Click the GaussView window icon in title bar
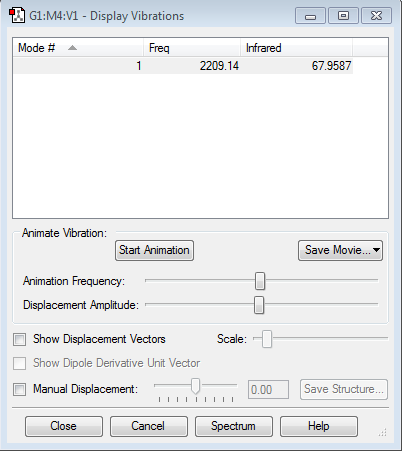 pyautogui.click(x=17, y=16)
